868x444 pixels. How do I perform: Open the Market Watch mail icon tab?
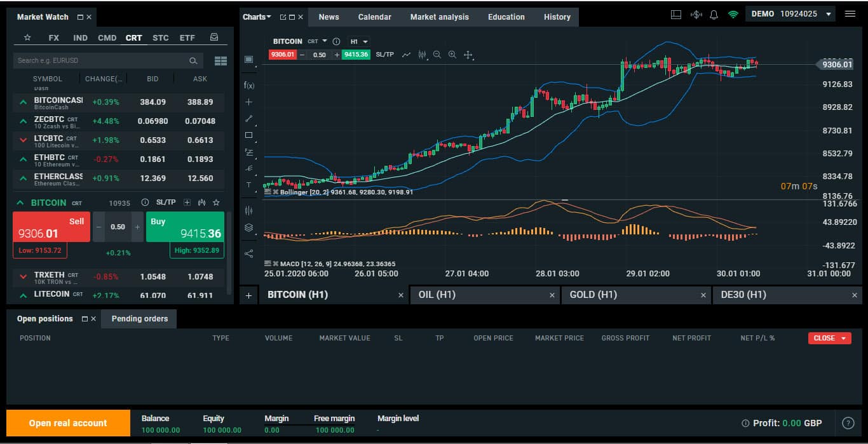(x=214, y=37)
